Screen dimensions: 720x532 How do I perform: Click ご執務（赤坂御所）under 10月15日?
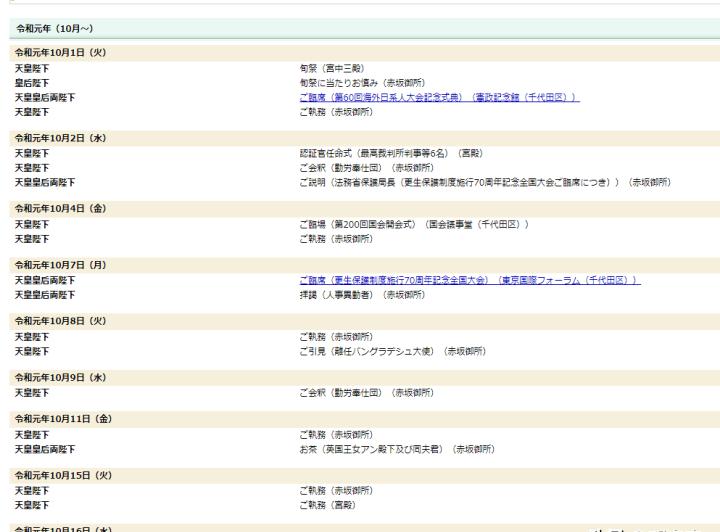click(x=336, y=491)
